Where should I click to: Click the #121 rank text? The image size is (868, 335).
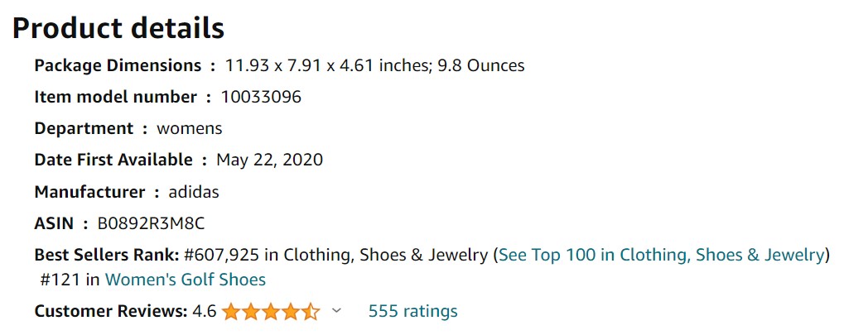click(x=60, y=280)
